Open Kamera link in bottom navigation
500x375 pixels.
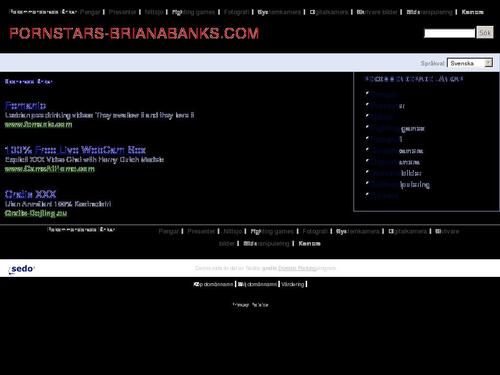[309, 243]
